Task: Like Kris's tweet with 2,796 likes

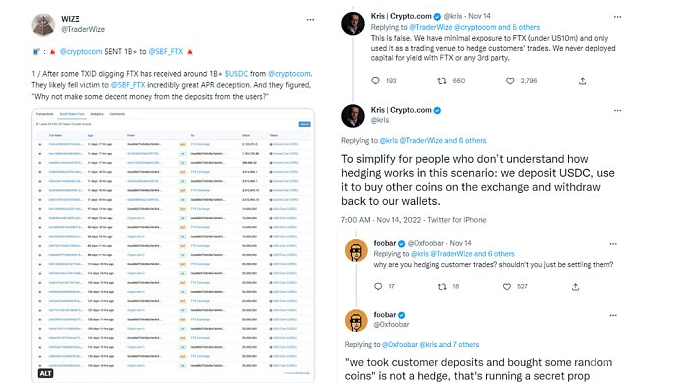Action: click(x=510, y=81)
